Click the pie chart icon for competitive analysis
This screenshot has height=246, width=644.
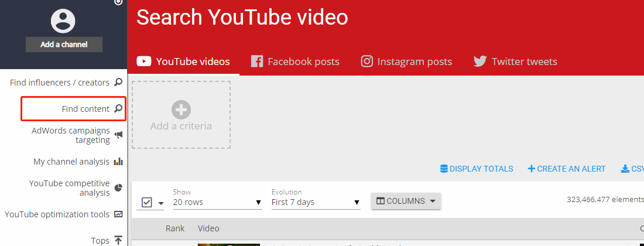click(x=118, y=187)
